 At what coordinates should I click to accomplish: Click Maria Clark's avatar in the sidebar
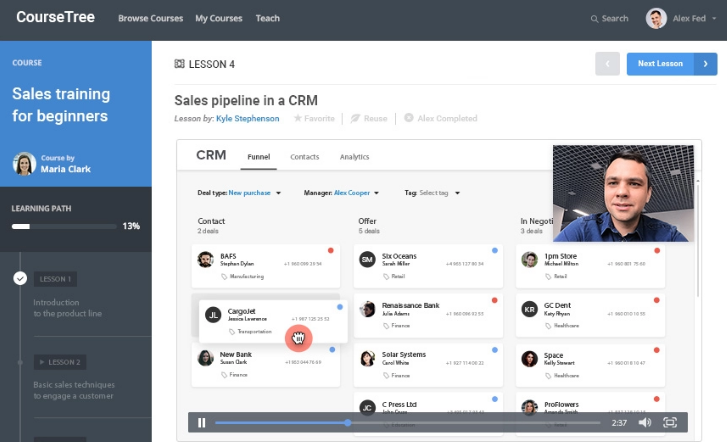(x=24, y=164)
